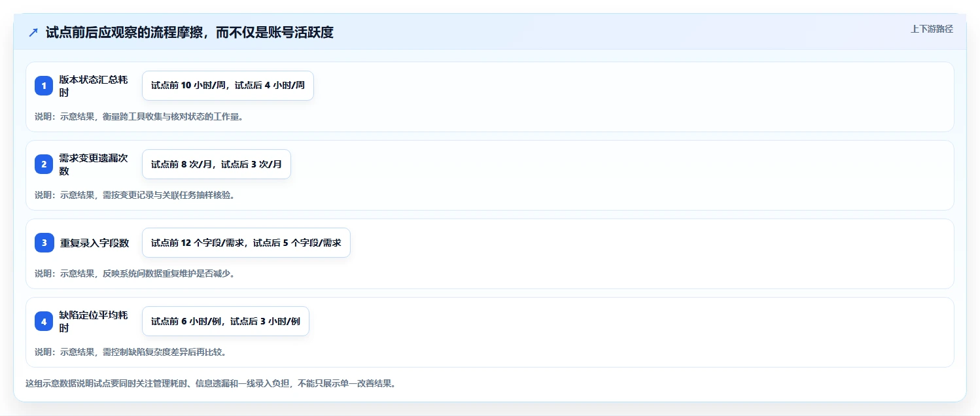Click the heading 试点前后应观察的流程摩擦
The height and width of the screenshot is (416, 980).
click(190, 33)
